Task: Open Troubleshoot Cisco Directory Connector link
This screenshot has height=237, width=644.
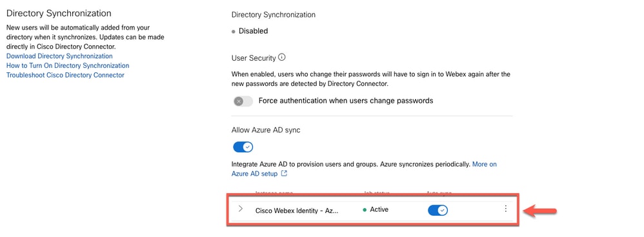Action: click(x=65, y=75)
